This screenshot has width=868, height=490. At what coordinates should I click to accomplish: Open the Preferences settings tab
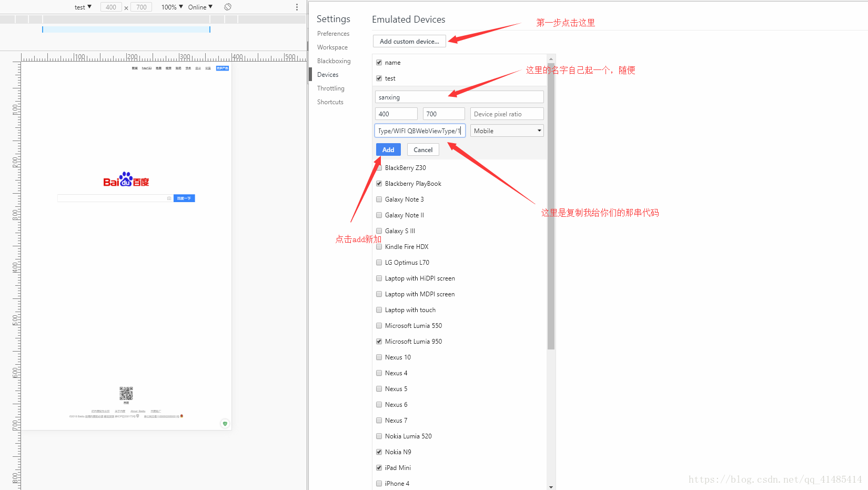click(x=333, y=34)
